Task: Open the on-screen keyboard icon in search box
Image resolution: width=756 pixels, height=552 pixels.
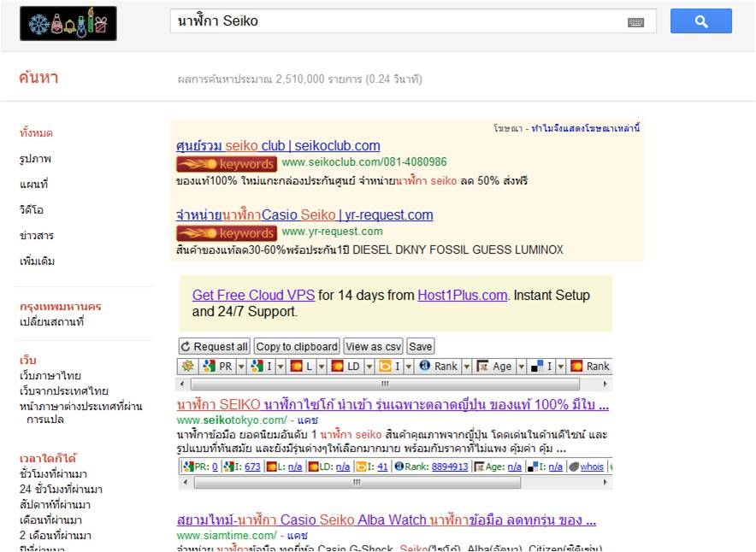Action: tap(635, 22)
